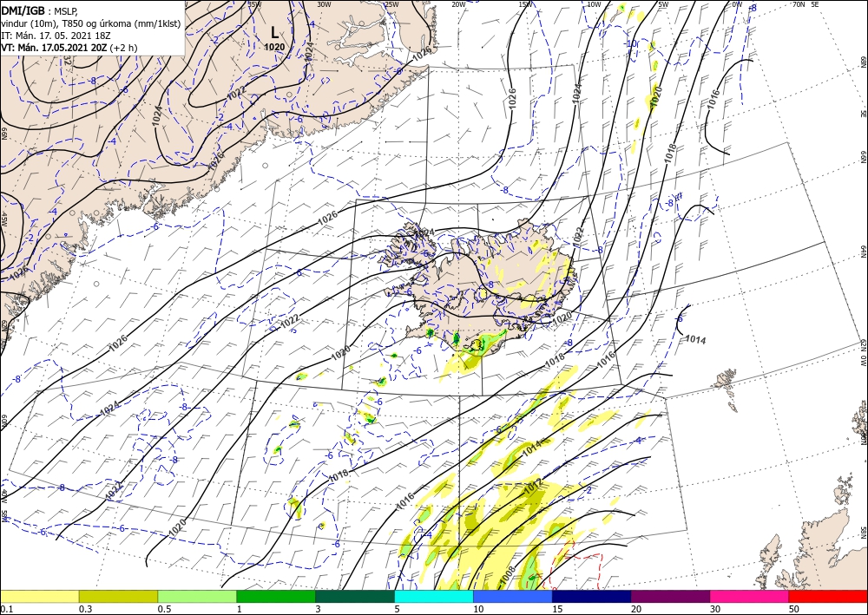Click the 25W longitude label
Screen dimensions: 868x615
(x=391, y=3)
